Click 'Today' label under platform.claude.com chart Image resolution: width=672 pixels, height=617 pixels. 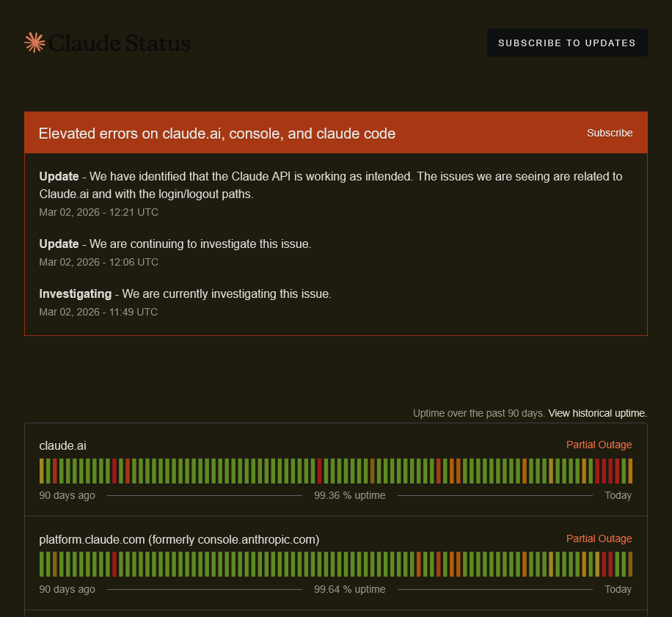click(618, 589)
